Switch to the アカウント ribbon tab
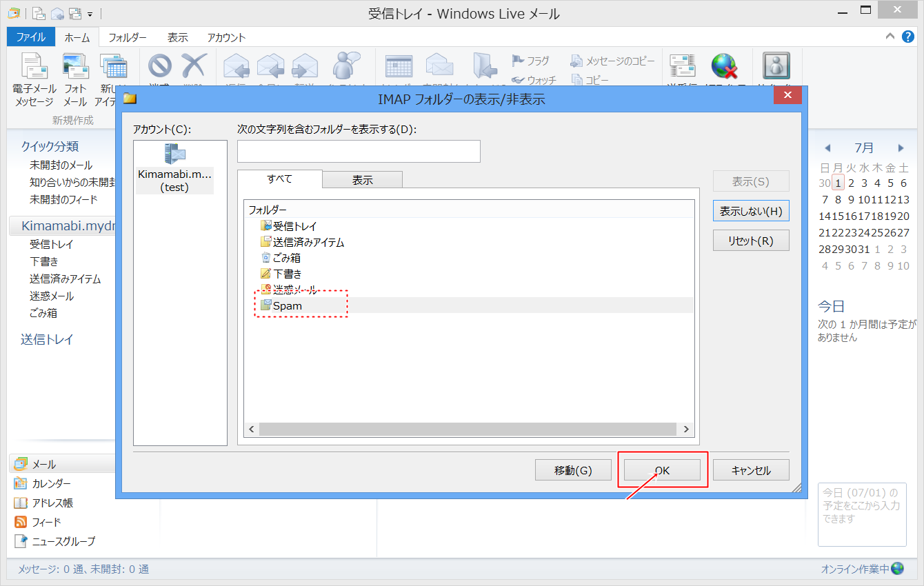 pos(227,37)
